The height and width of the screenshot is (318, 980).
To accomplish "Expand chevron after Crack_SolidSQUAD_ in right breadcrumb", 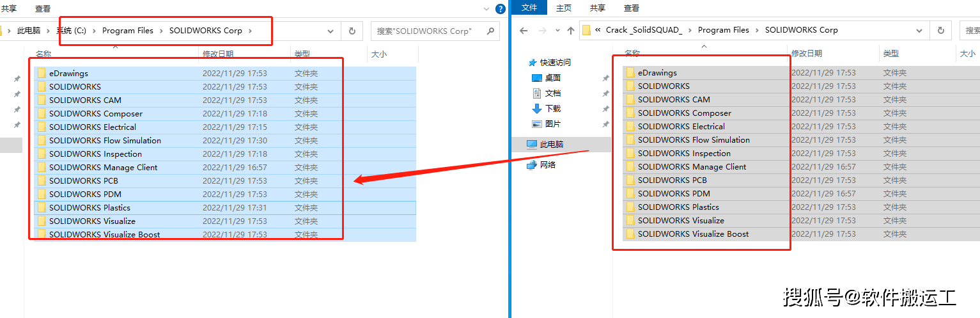I will pos(690,30).
